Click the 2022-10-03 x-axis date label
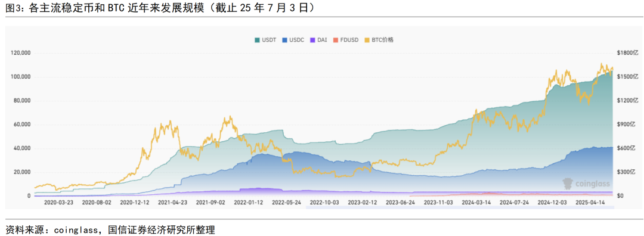This screenshot has height=236, width=644. (324, 203)
